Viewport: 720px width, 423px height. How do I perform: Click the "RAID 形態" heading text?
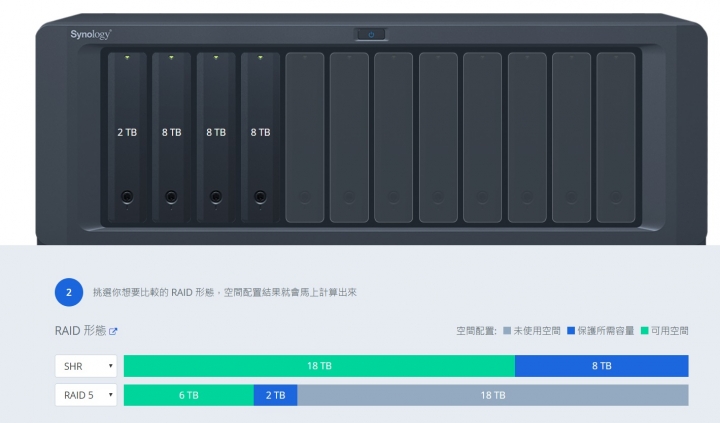(x=80, y=331)
